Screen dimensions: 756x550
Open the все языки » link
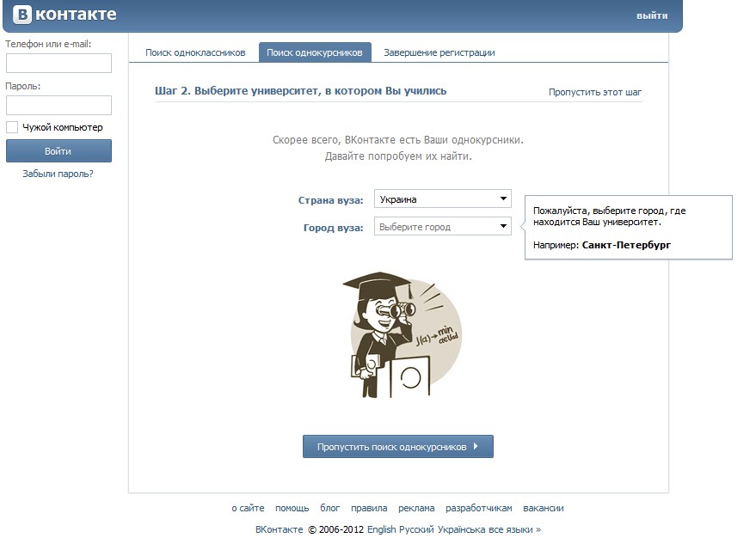pyautogui.click(x=515, y=529)
